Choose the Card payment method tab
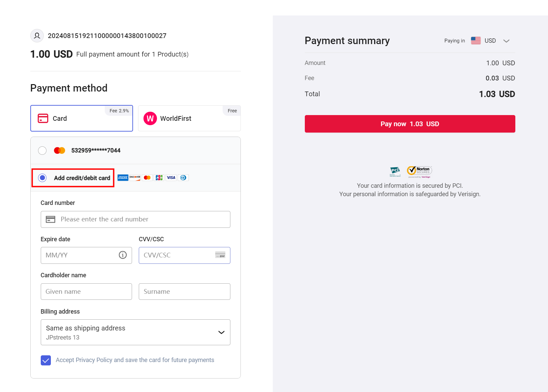 click(82, 118)
